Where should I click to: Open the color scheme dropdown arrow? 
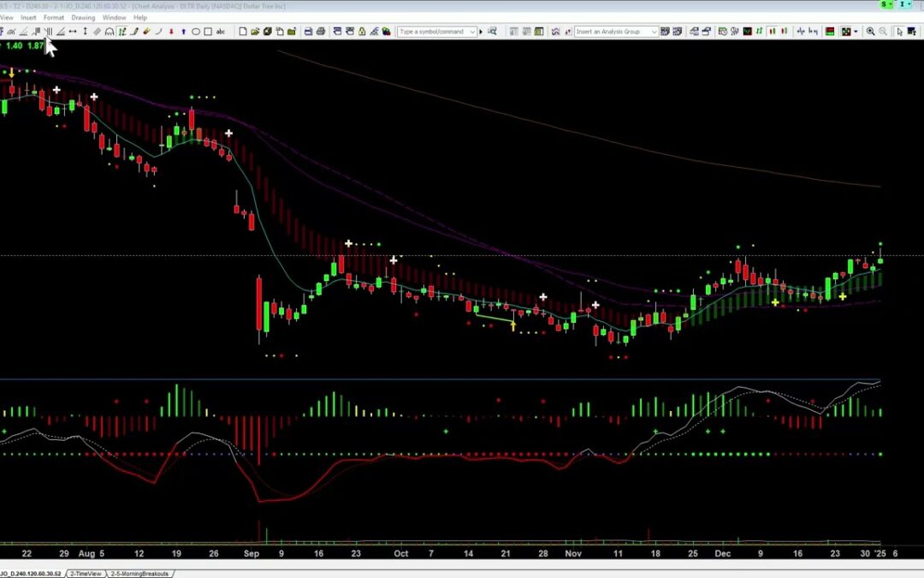856,32
